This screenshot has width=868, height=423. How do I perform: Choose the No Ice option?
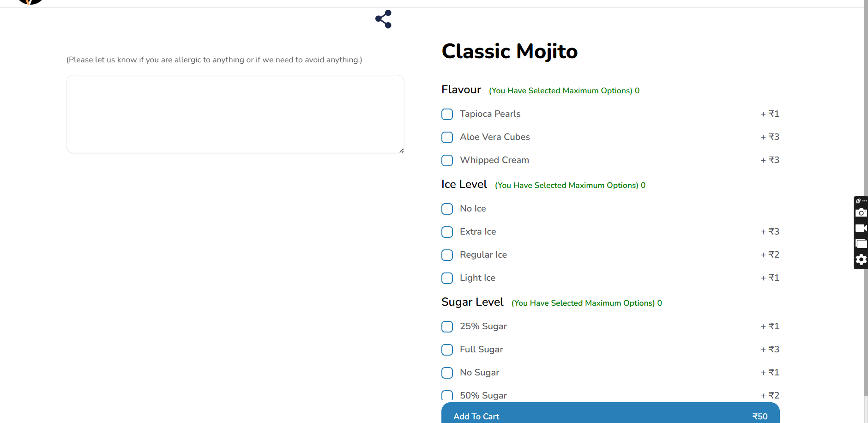click(447, 209)
